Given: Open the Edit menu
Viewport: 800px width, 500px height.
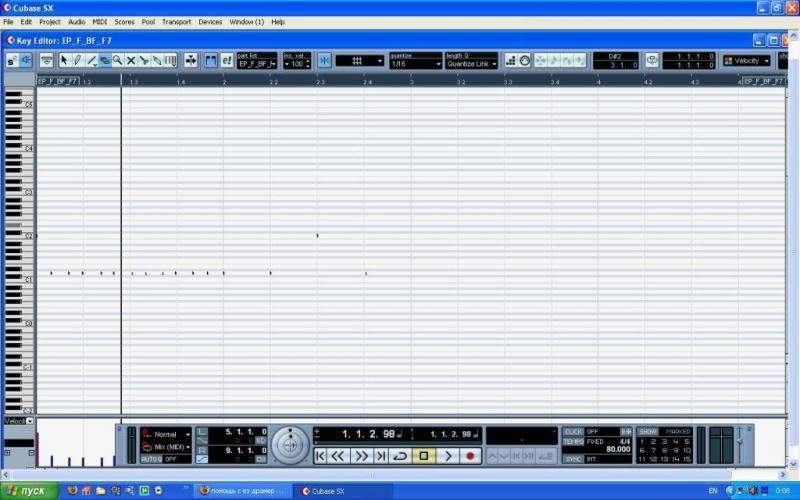Looking at the screenshot, I should pyautogui.click(x=26, y=22).
